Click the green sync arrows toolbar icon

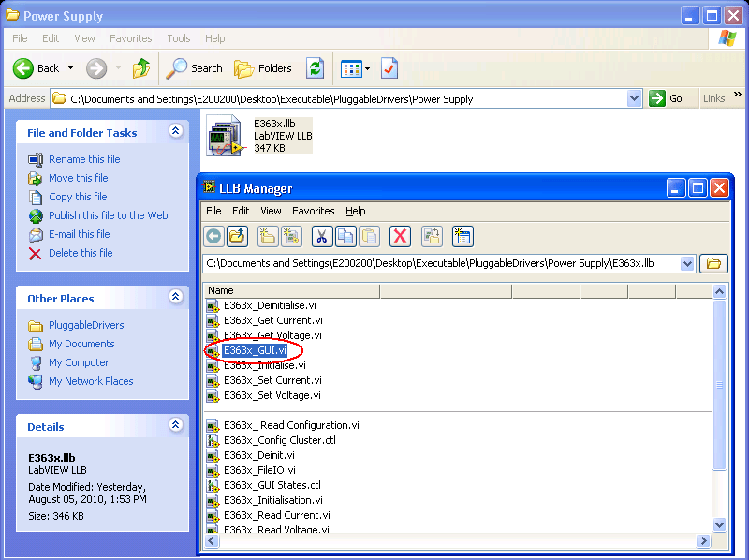coord(316,68)
